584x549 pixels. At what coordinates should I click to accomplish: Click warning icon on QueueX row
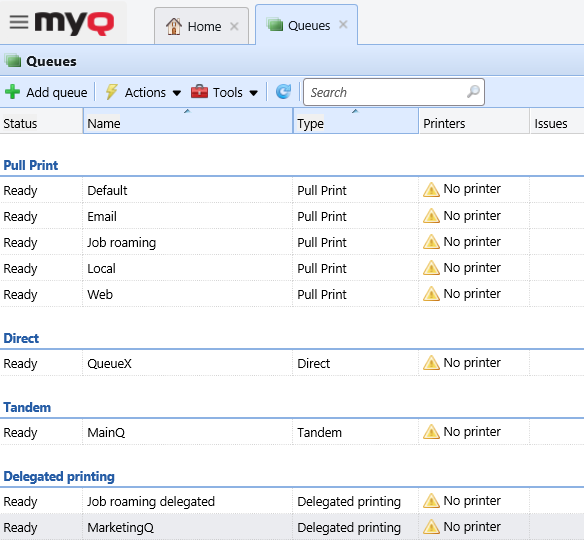431,363
